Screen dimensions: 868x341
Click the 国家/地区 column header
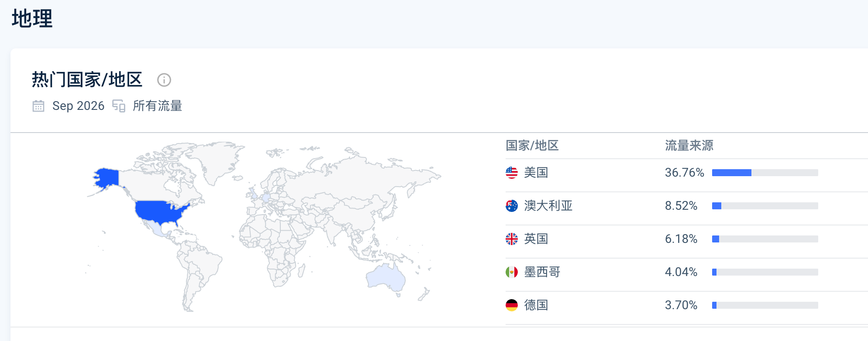point(532,146)
